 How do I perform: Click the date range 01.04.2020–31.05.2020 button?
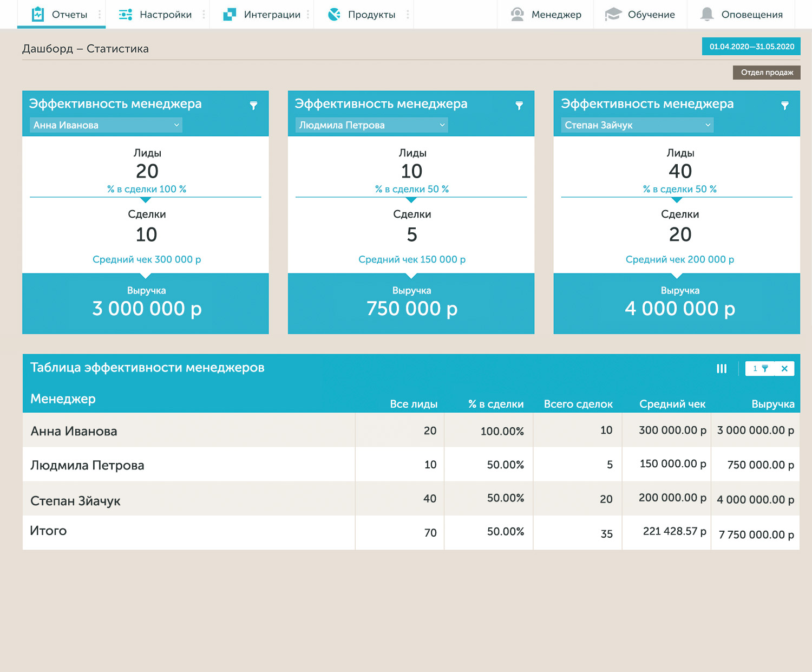coord(751,47)
